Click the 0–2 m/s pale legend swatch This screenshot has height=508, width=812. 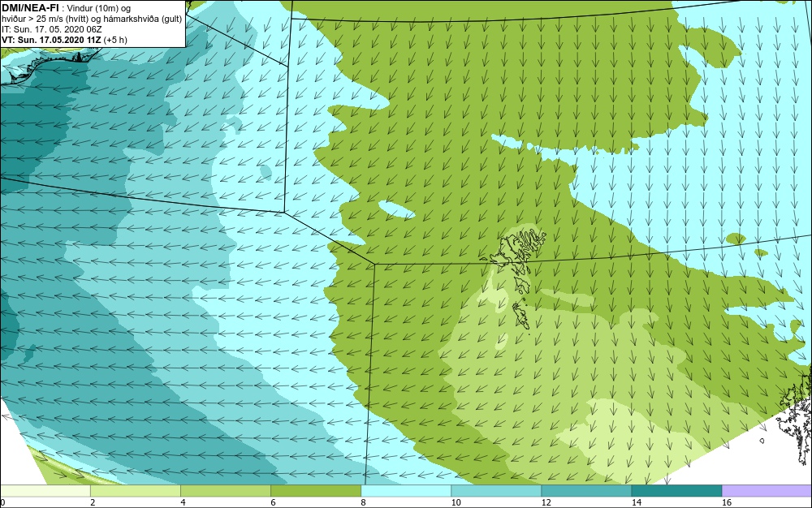point(45,491)
